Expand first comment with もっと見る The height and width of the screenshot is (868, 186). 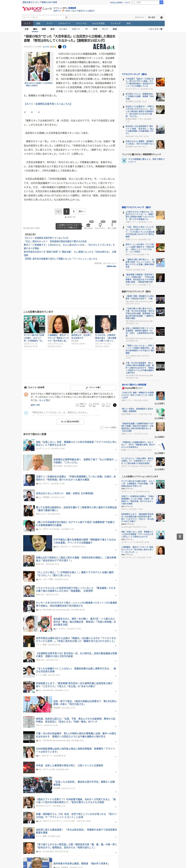point(45,400)
